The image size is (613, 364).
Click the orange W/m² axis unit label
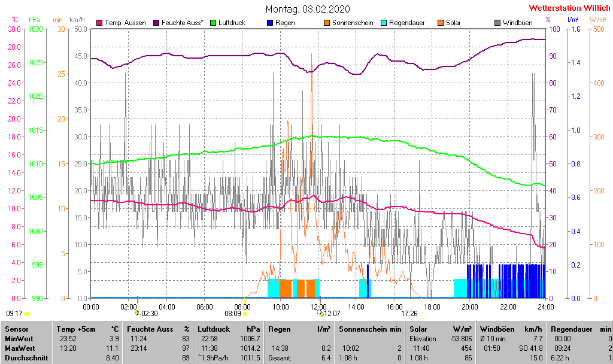coord(597,20)
